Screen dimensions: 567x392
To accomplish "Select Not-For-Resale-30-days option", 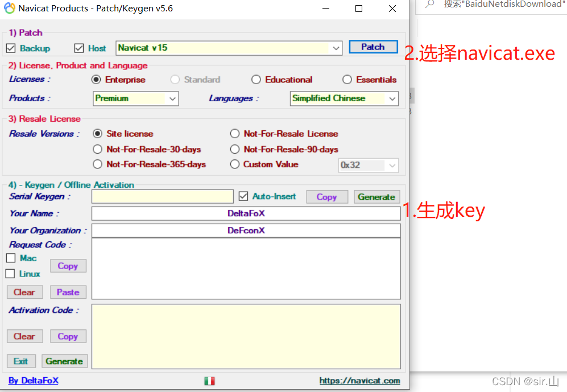I will coord(98,150).
